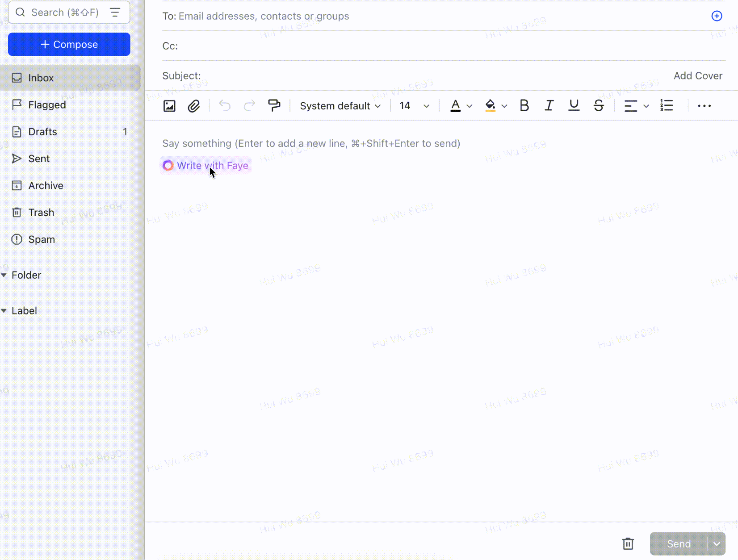Add recipients with the plus circle icon

717,16
